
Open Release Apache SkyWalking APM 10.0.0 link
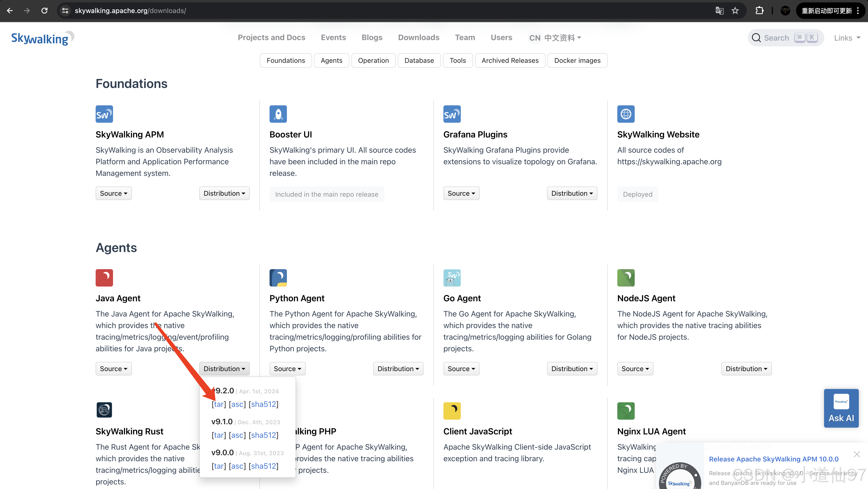coord(774,459)
